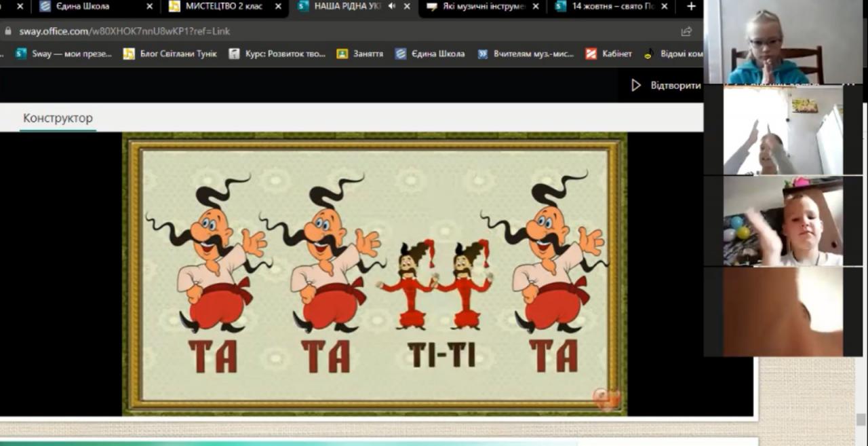This screenshot has height=446, width=868.
Task: Click the Відтворити play icon
Action: coord(636,86)
